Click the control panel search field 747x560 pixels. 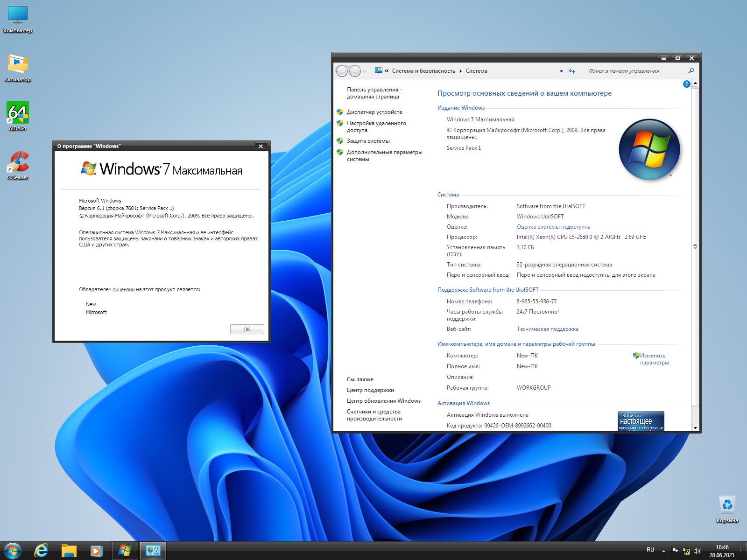click(636, 71)
